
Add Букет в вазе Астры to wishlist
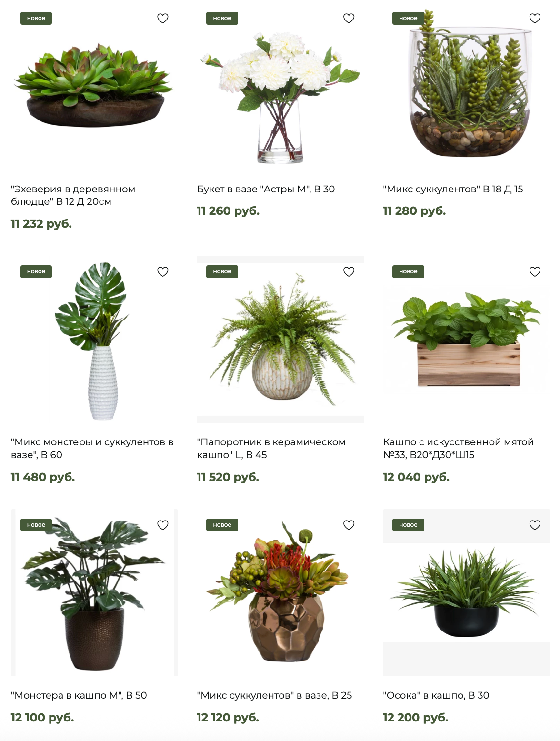point(349,19)
